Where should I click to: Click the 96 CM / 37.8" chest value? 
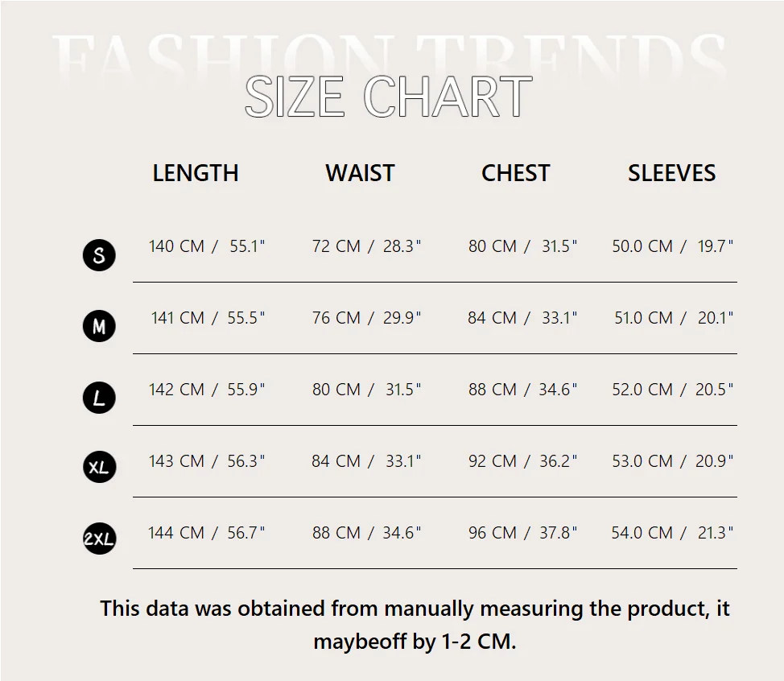point(523,533)
